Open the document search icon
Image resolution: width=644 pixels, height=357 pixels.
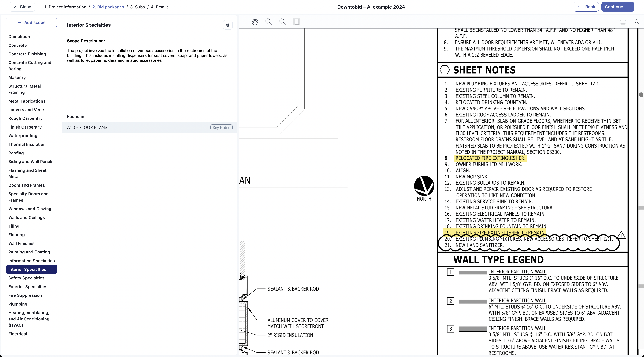637,22
